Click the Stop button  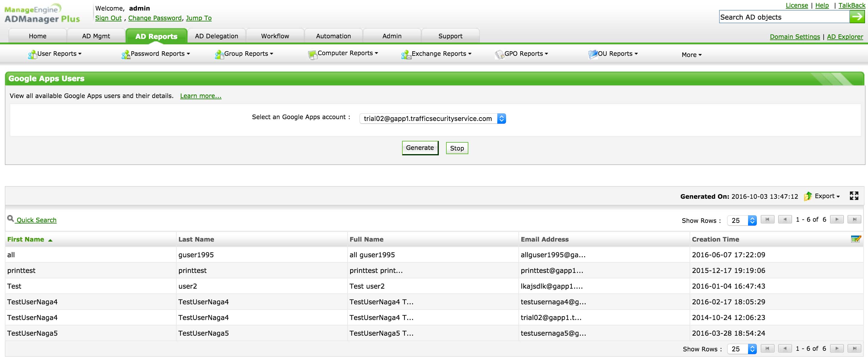pos(457,148)
